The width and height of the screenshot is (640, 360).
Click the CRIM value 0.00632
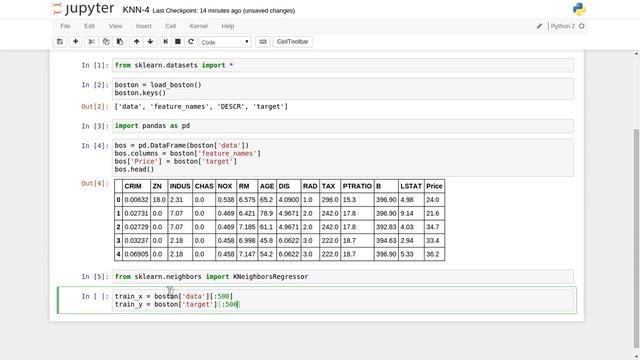tap(136, 200)
